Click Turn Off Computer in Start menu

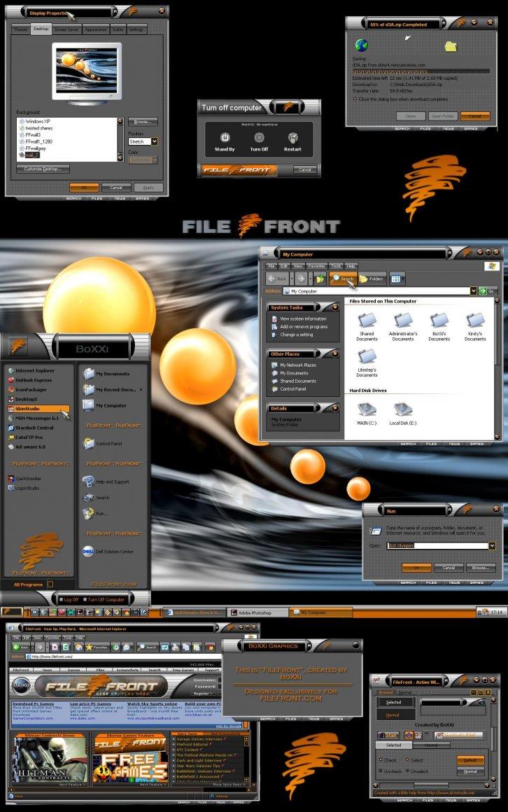[x=103, y=600]
